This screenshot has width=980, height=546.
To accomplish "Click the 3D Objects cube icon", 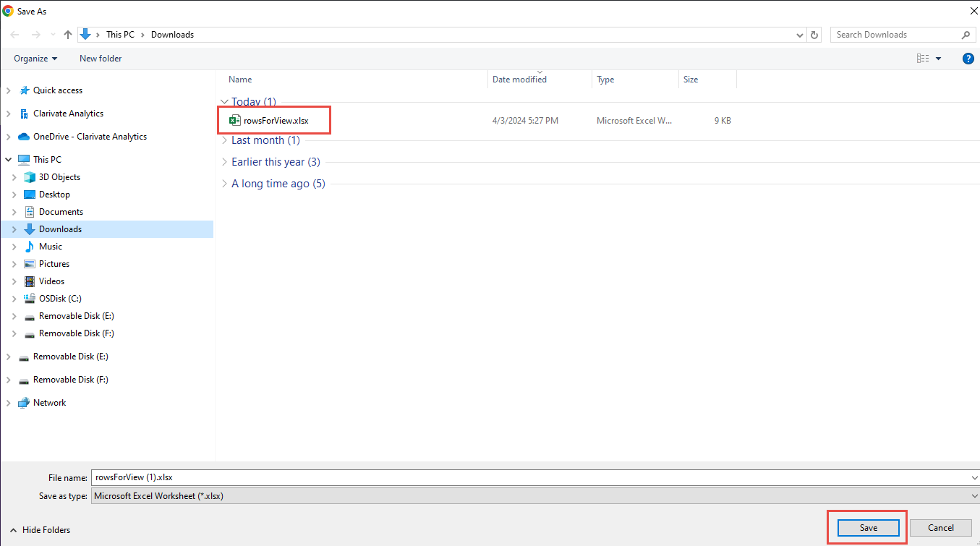I will (x=30, y=177).
